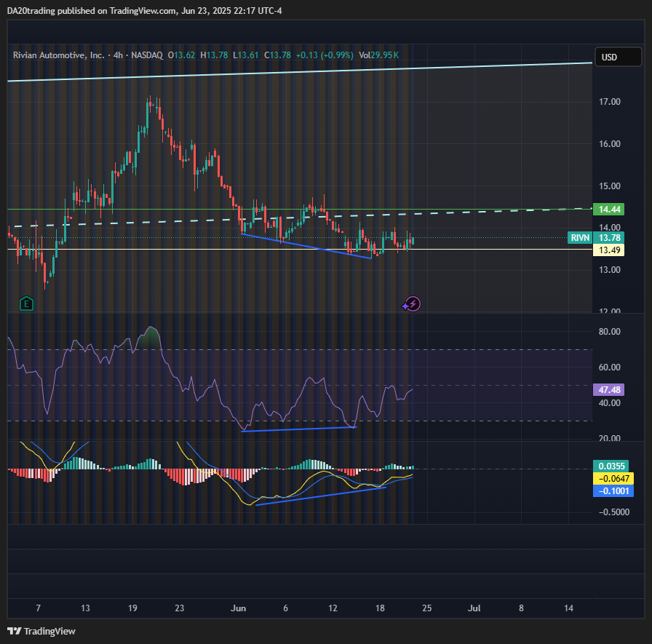Image resolution: width=652 pixels, height=644 pixels.
Task: Select the blue trendline on MACD panel
Action: click(x=321, y=496)
